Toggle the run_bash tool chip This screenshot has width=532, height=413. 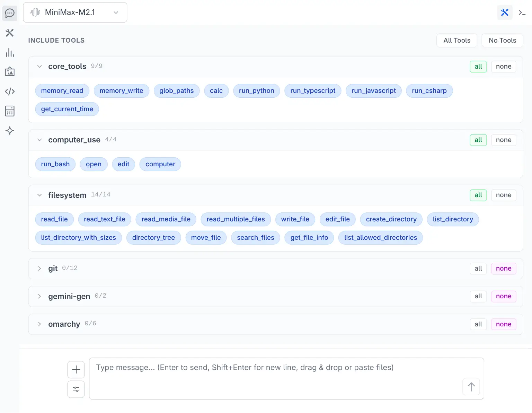coord(55,164)
